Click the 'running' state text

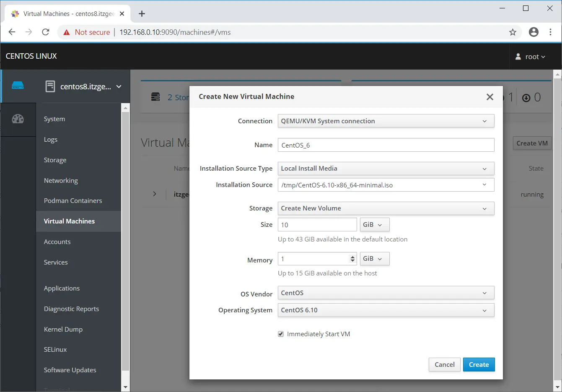click(532, 195)
